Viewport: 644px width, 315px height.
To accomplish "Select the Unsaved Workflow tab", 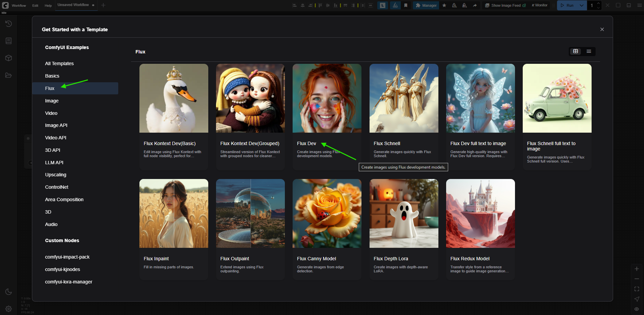I will 76,5.
